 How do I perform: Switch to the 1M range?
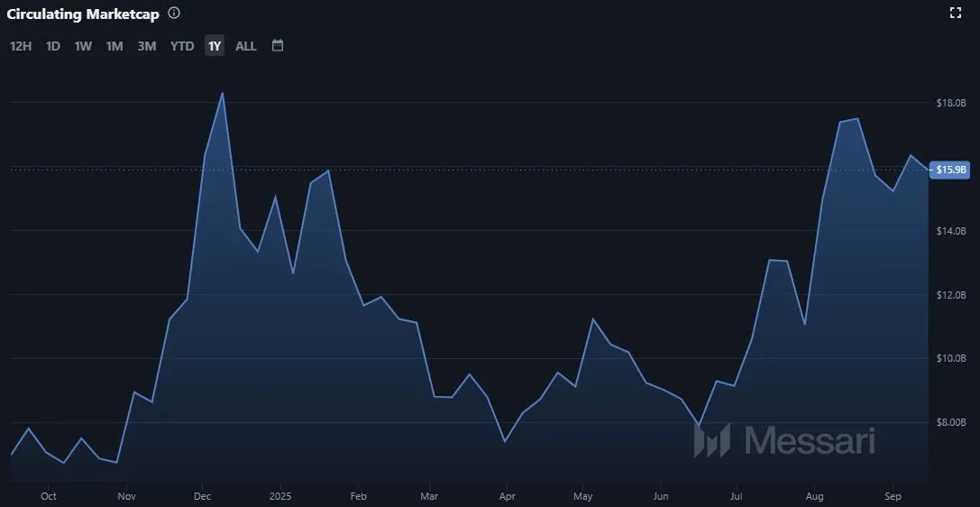point(114,46)
